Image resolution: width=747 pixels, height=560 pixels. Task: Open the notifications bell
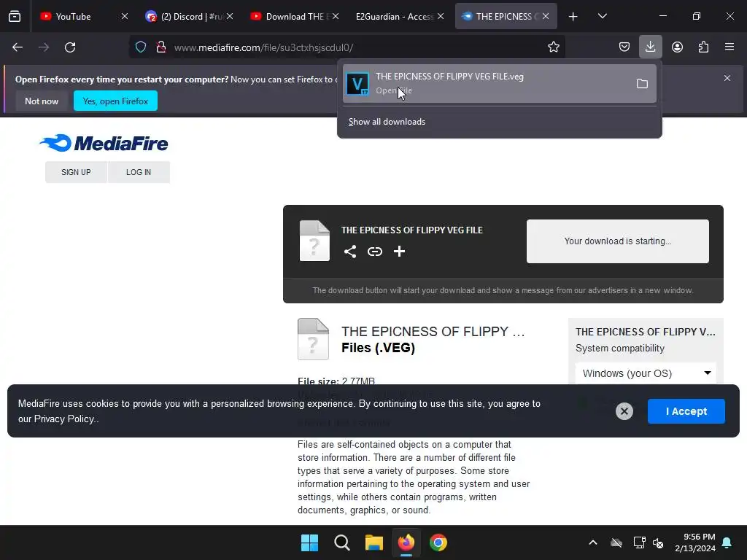[727, 542]
